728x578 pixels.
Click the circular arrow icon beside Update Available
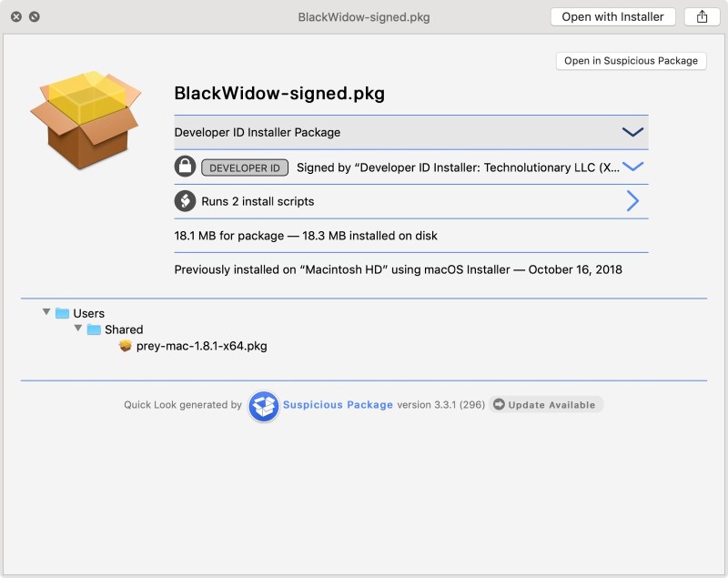499,404
